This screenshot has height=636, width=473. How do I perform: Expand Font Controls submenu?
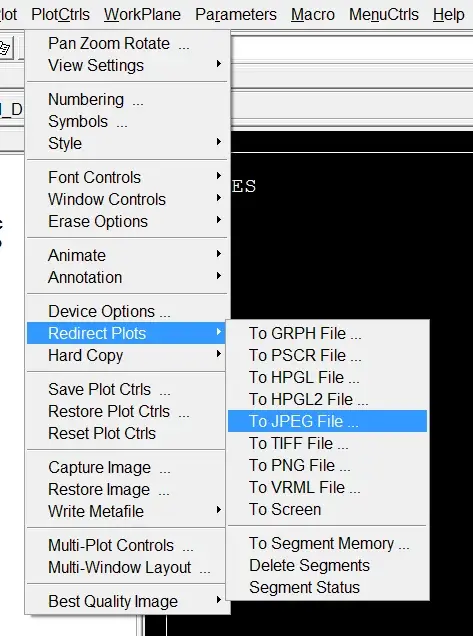click(127, 177)
